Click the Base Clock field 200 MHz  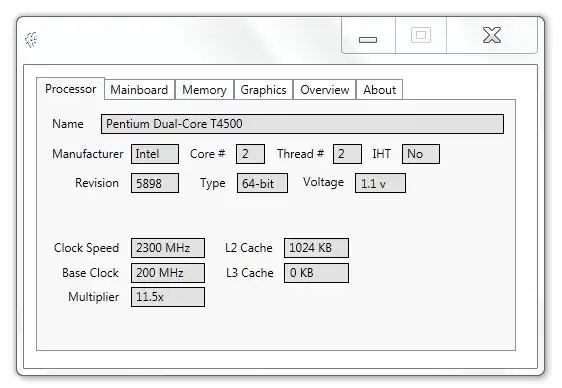168,273
